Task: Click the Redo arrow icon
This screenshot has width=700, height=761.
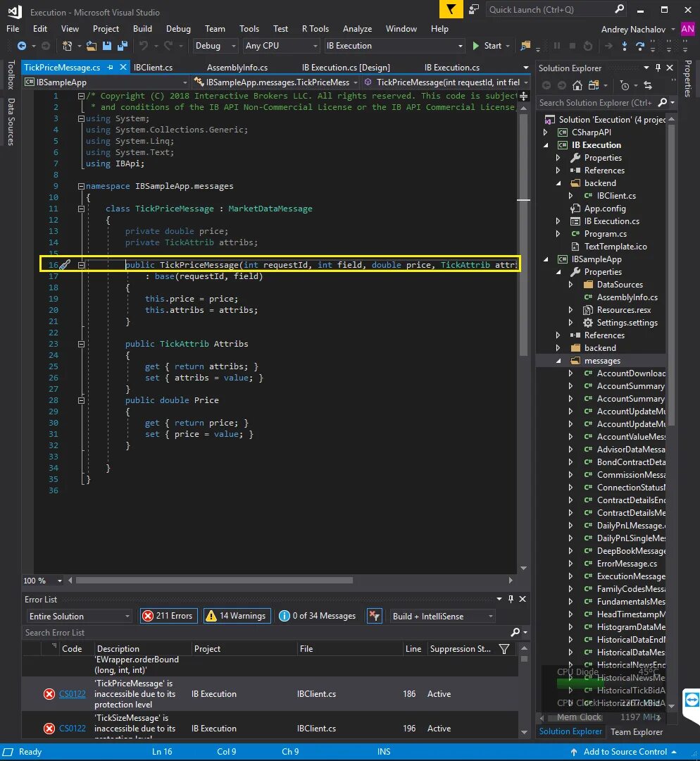Action: pos(168,46)
